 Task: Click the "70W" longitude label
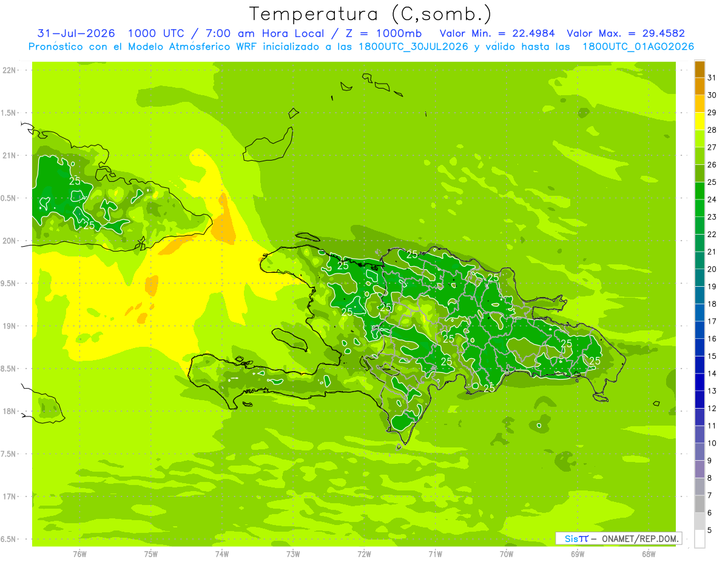coord(507,555)
